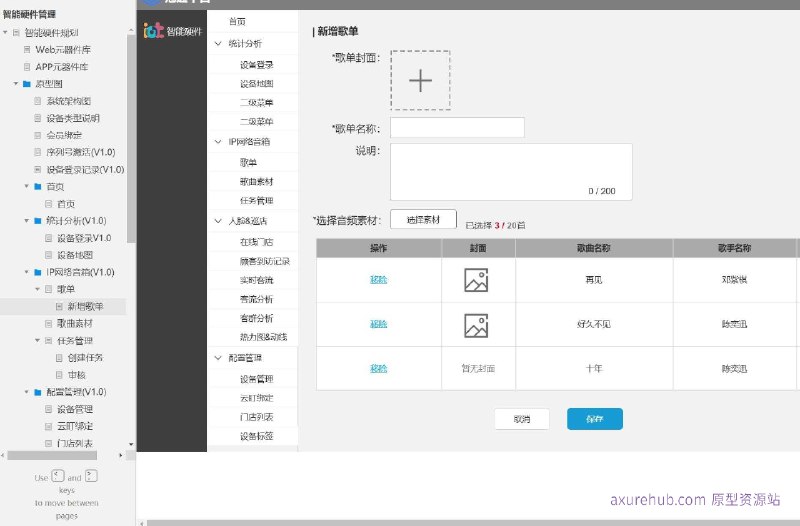This screenshot has height=526, width=800.
Task: Click 移除 link in 再见 row
Action: (379, 280)
